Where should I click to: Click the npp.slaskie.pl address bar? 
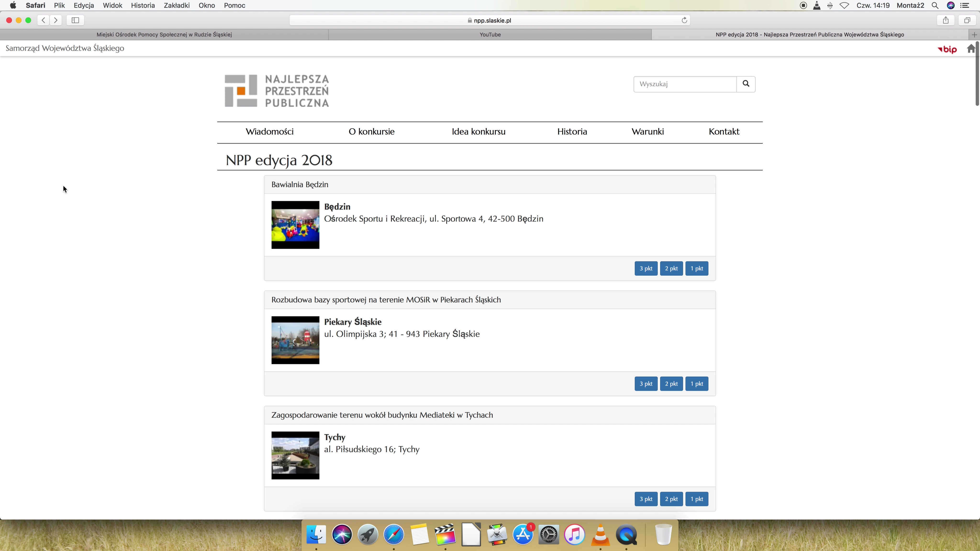(x=490, y=20)
